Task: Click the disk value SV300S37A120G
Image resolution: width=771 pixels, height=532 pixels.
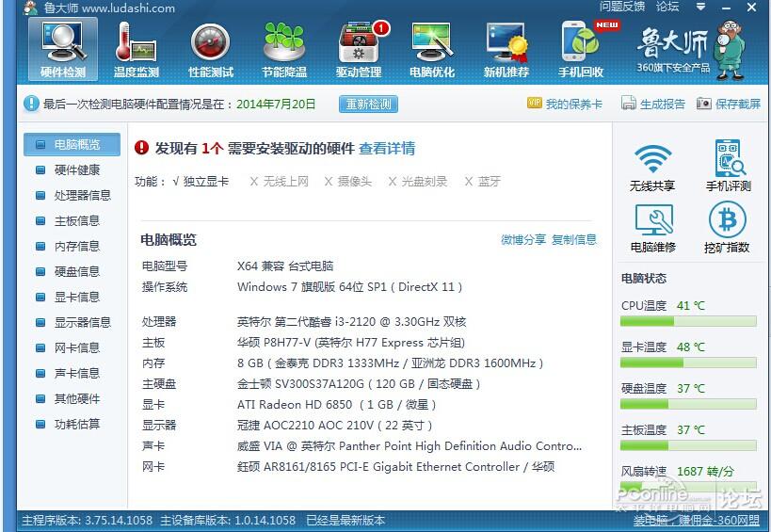Action: [359, 384]
